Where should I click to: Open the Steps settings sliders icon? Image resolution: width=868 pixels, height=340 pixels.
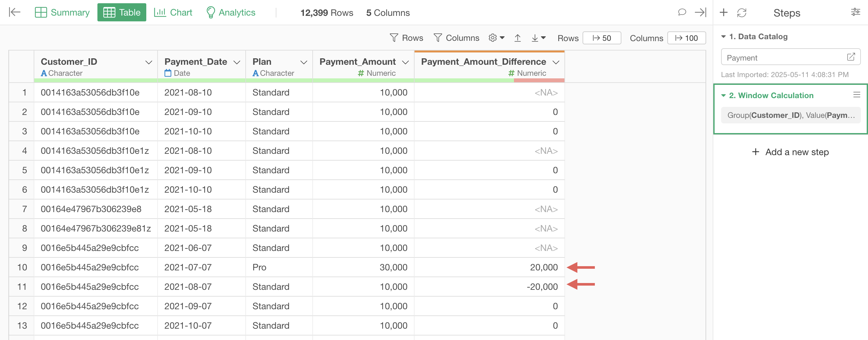click(855, 13)
